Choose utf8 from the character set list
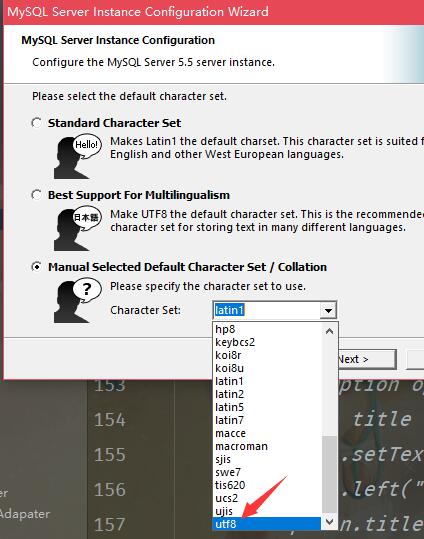Image resolution: width=424 pixels, height=539 pixels. [x=267, y=524]
